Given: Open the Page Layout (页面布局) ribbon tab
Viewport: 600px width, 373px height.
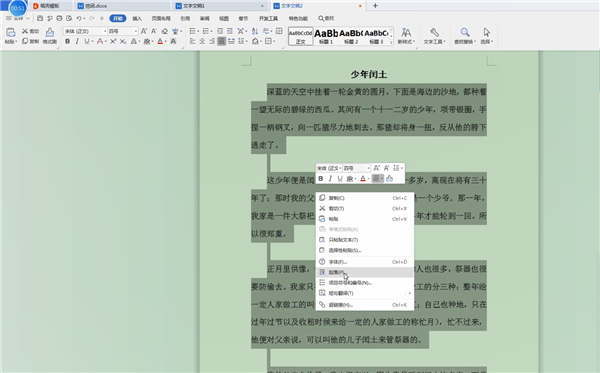Looking at the screenshot, I should (161, 18).
